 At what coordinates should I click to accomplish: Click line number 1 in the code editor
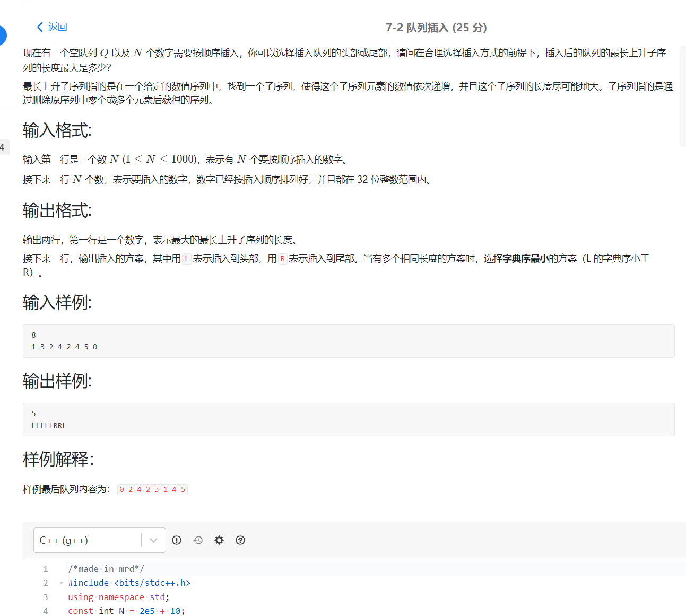(x=46, y=568)
